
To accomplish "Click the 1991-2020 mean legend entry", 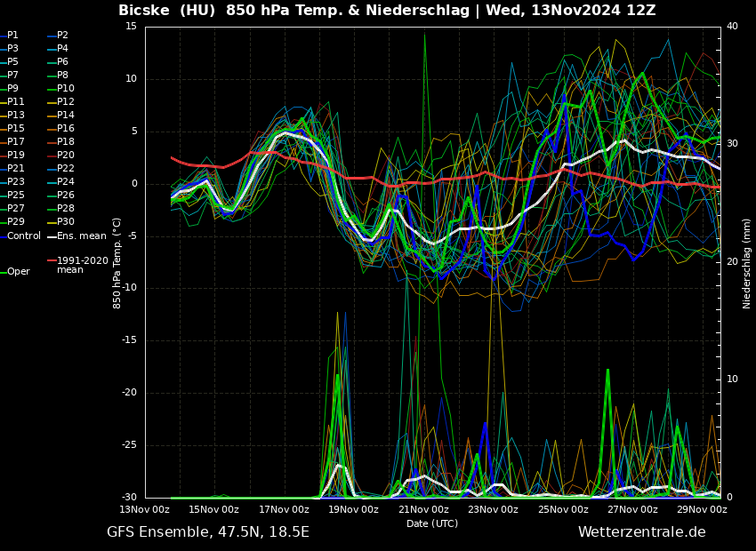I will 82,265.
